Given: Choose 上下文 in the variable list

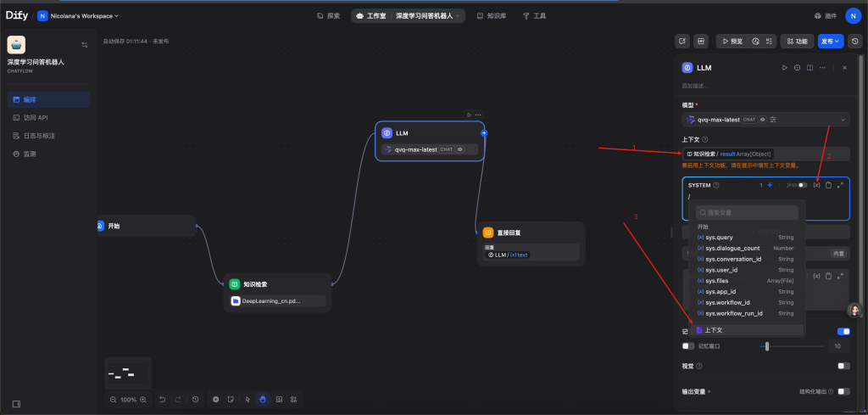Looking at the screenshot, I should point(714,330).
